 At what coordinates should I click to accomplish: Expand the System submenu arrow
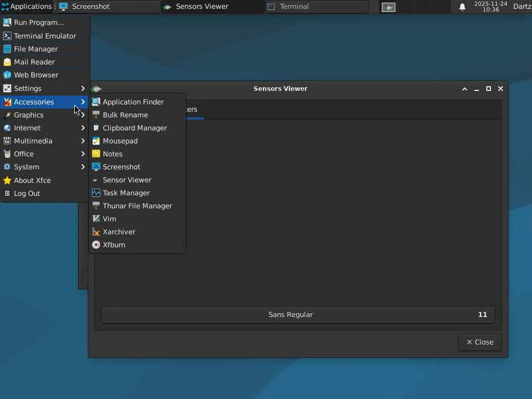(x=83, y=167)
